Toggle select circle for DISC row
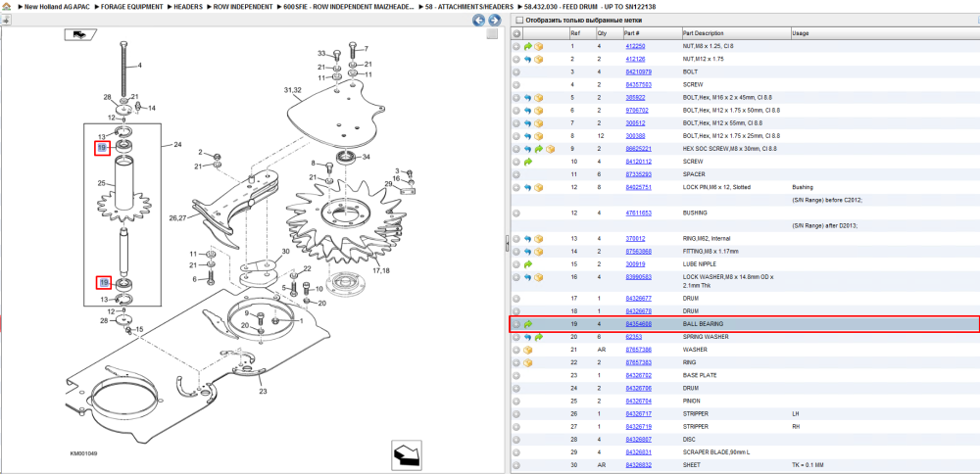The height and width of the screenshot is (474, 980). pos(516,440)
